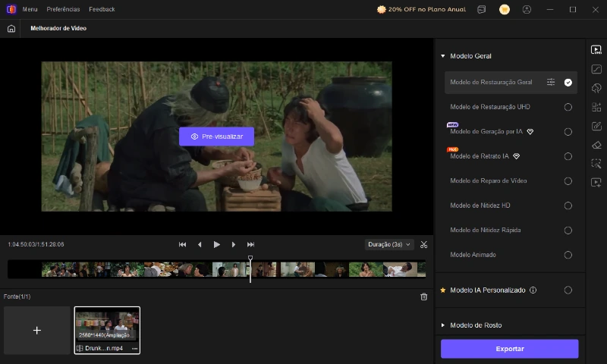Click the app logo icon

click(11, 9)
